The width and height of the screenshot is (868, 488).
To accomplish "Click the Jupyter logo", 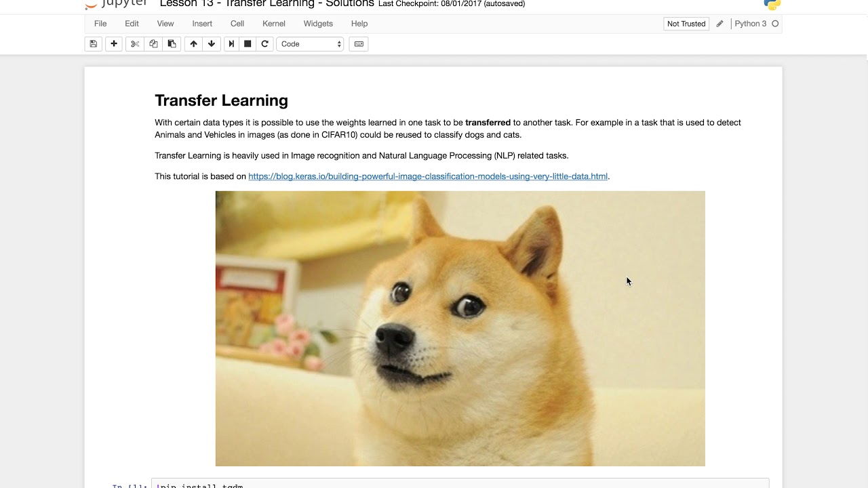I will [116, 4].
